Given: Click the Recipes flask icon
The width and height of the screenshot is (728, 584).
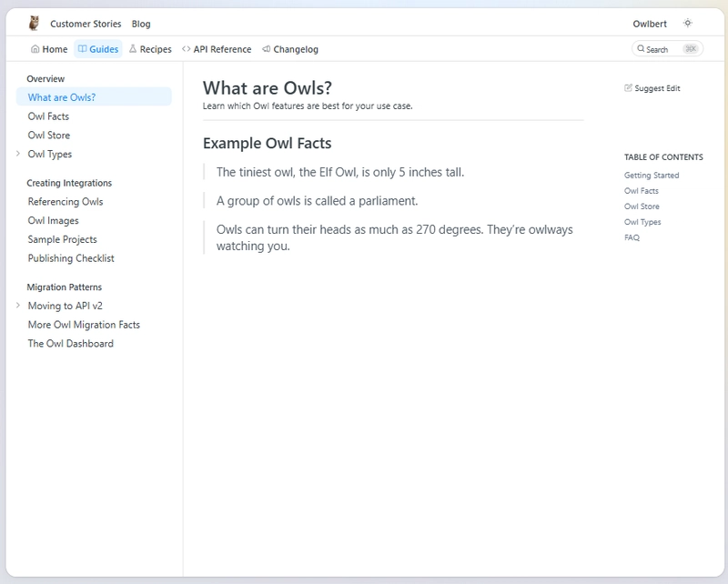Looking at the screenshot, I should (133, 49).
